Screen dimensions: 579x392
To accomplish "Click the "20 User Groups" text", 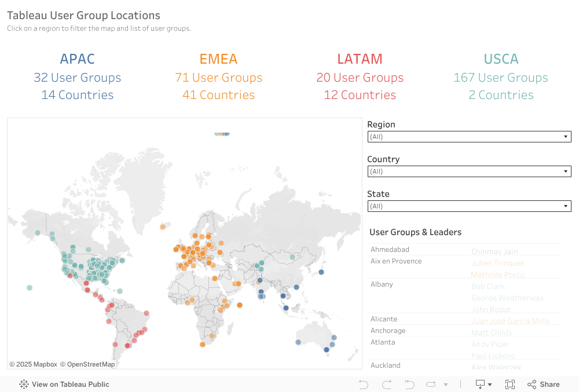I will pos(360,78).
